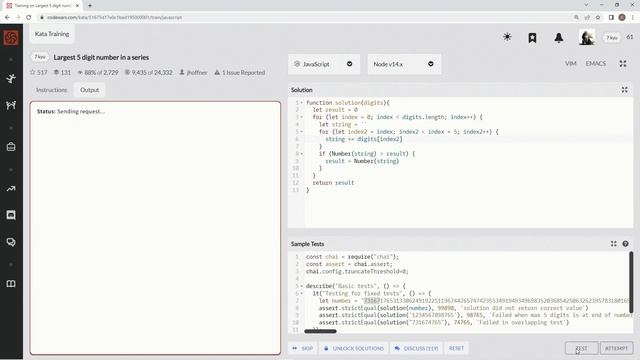The width and height of the screenshot is (640, 360).
Task: Open the notifications bell
Action: (559, 38)
